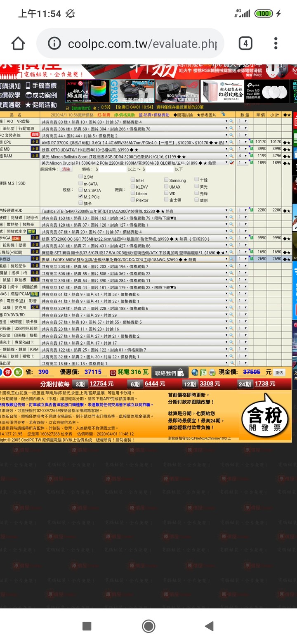
Task: Select the 24期 installment option
Action: [x=245, y=384]
